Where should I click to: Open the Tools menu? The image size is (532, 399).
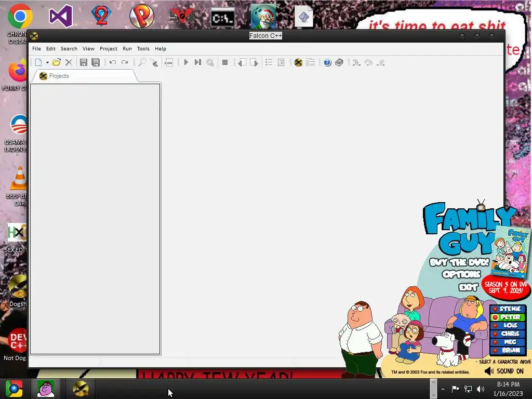click(x=143, y=48)
